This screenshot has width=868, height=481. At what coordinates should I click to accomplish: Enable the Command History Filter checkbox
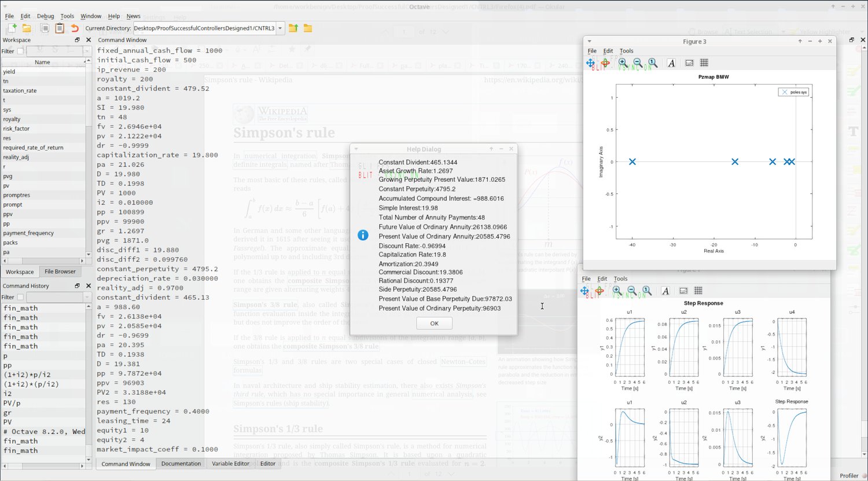20,297
